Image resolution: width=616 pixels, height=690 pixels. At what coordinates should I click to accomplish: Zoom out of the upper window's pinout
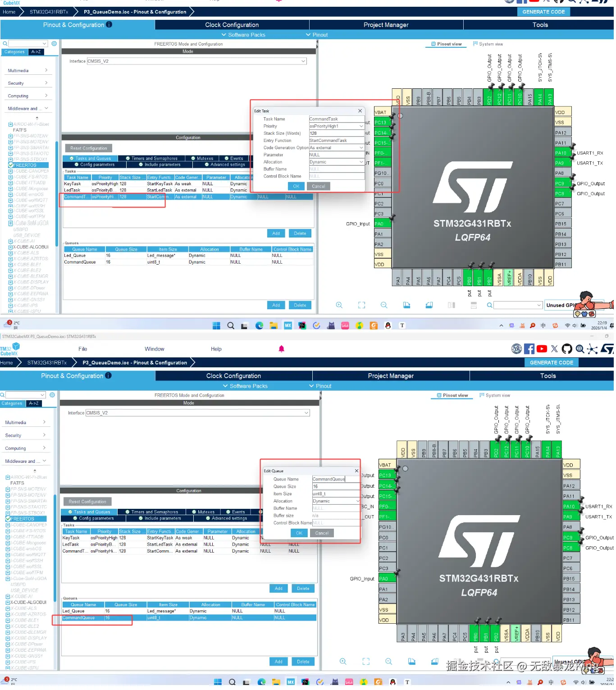point(385,306)
